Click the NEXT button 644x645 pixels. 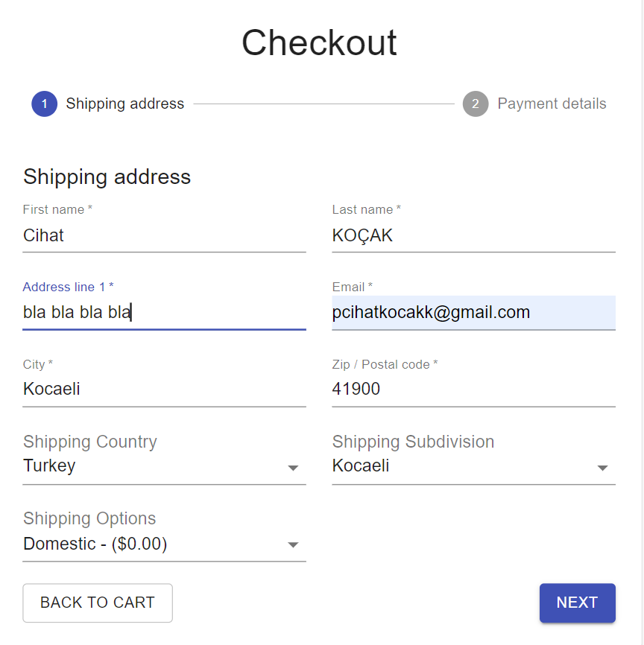tap(578, 603)
